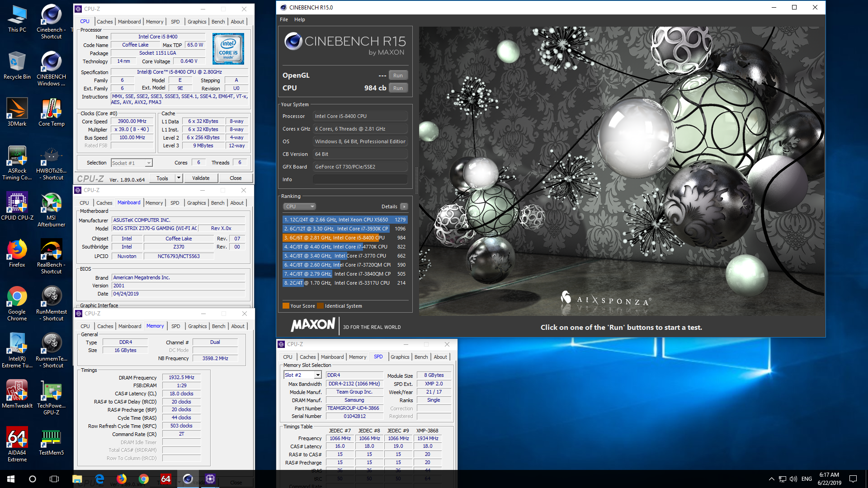Image resolution: width=868 pixels, height=488 pixels.
Task: Open Task View on taskbar
Action: click(x=54, y=479)
